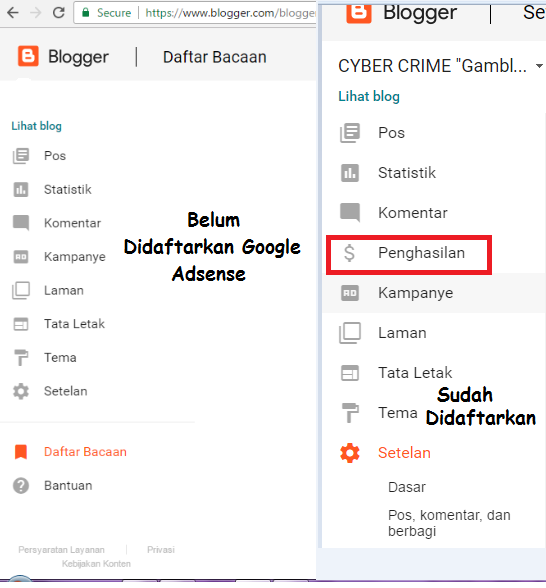This screenshot has width=546, height=588.
Task: Open Laman in right panel
Action: click(x=402, y=333)
